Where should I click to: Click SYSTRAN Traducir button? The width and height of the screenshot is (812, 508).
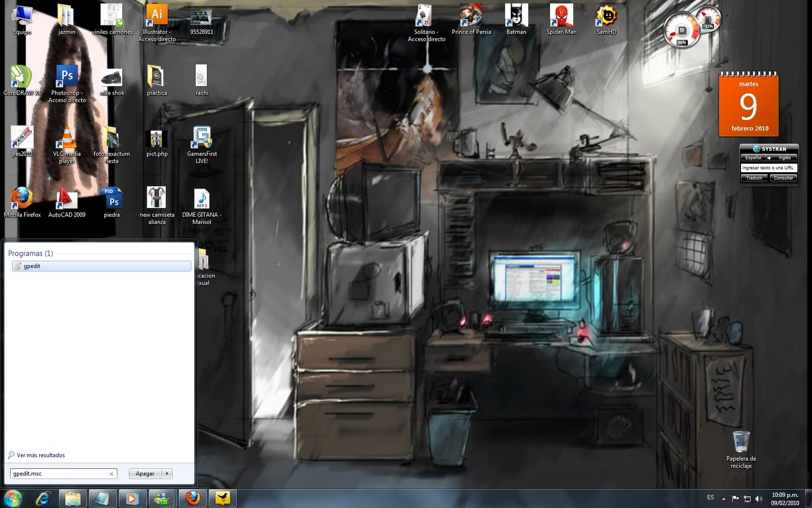point(754,178)
